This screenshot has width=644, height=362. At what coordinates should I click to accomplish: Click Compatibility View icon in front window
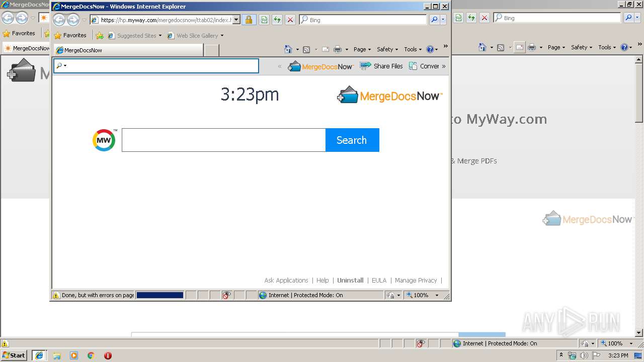point(264,20)
